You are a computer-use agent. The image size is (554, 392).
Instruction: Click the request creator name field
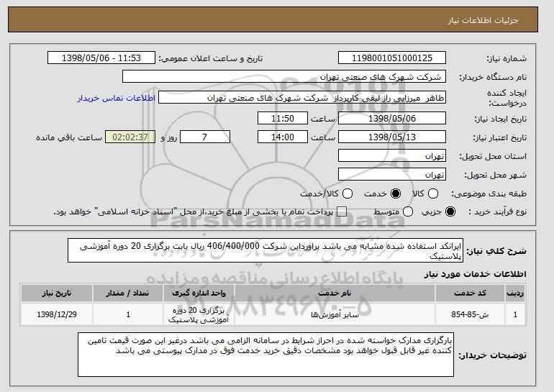302,98
